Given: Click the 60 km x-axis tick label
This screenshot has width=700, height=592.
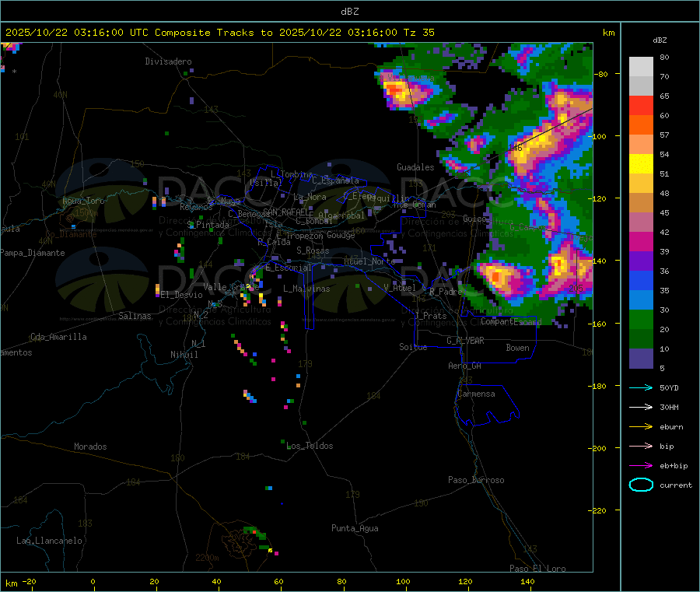Looking at the screenshot, I should click(278, 581).
